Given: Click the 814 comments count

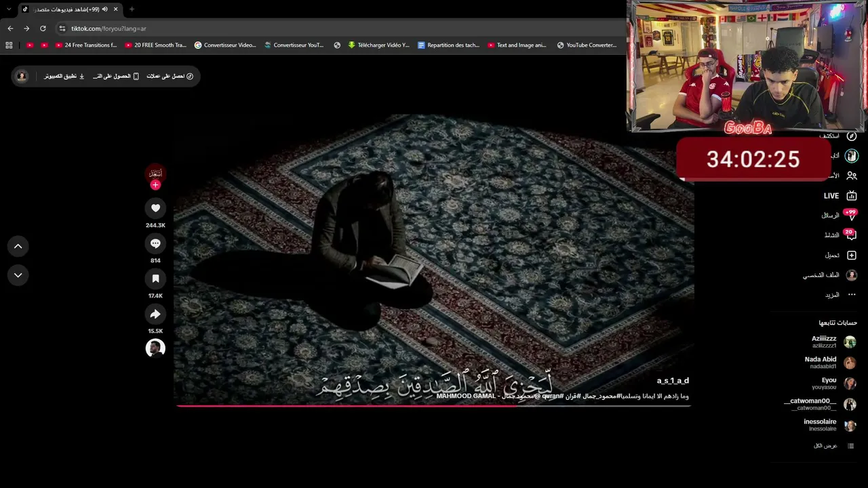Looking at the screenshot, I should [155, 260].
